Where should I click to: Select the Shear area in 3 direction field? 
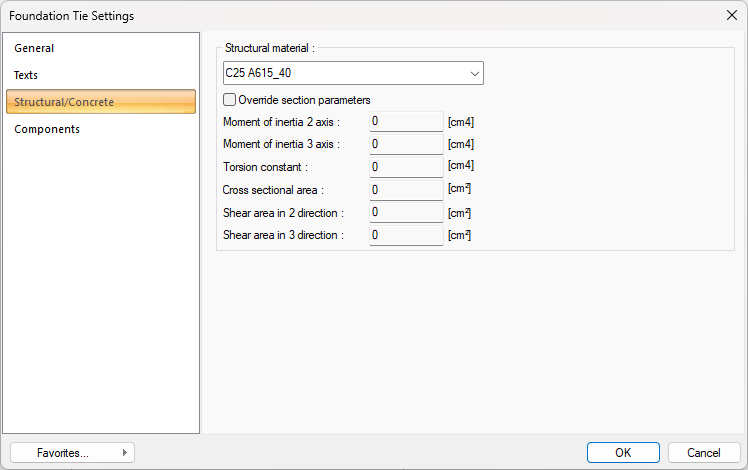pyautogui.click(x=405, y=235)
